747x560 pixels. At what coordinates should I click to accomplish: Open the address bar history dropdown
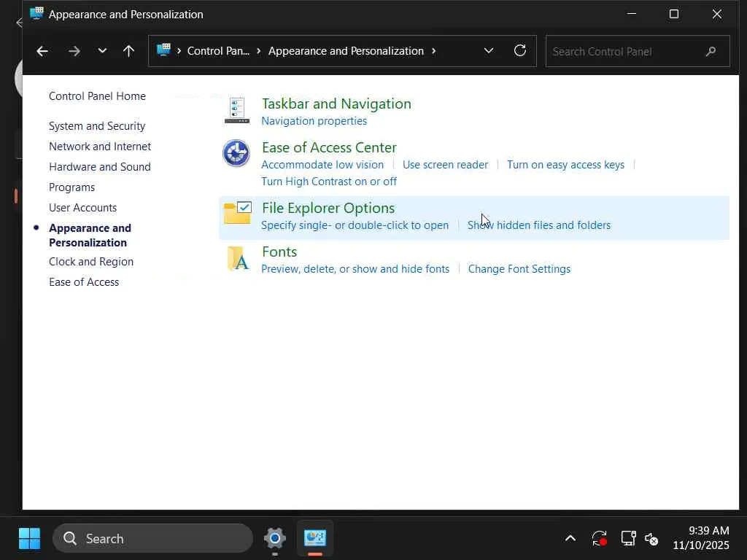click(x=489, y=50)
